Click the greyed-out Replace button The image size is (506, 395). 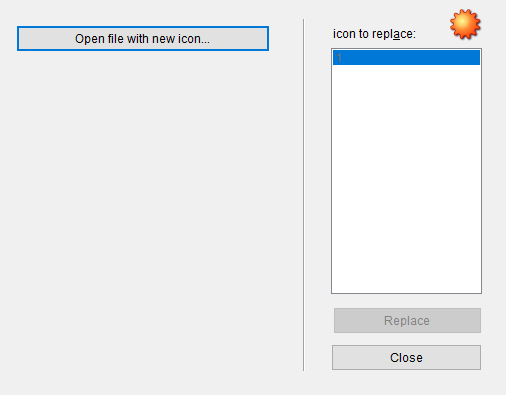407,320
